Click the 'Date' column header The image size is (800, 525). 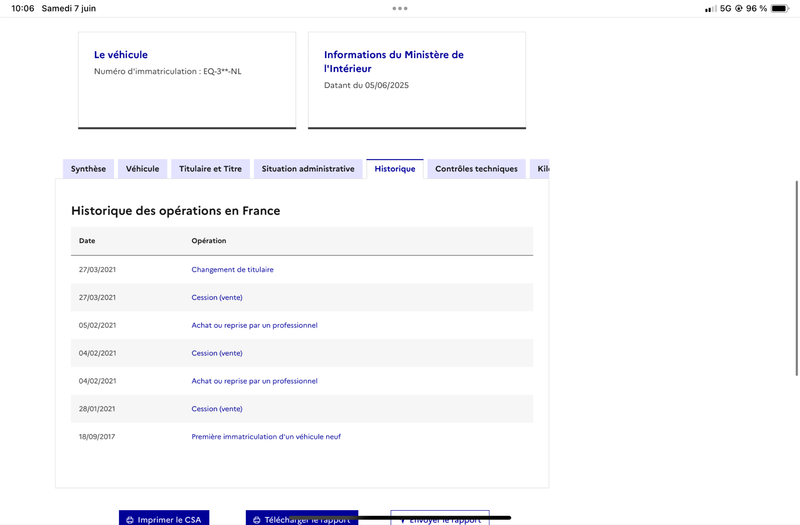click(87, 241)
